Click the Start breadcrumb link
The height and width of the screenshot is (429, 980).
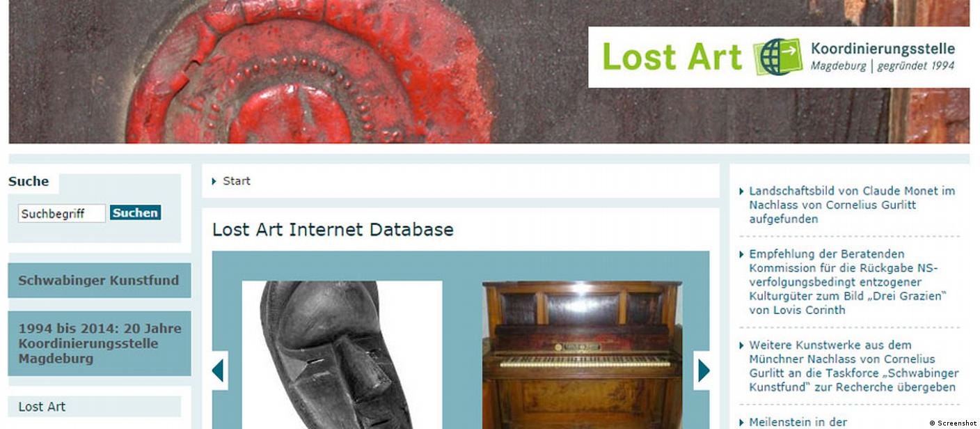(237, 181)
